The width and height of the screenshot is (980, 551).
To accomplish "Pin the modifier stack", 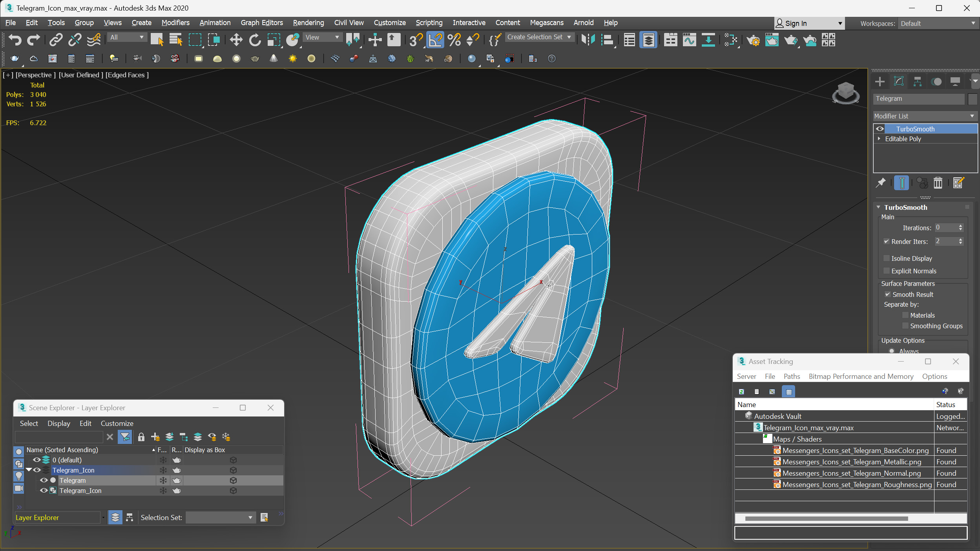I will point(881,183).
